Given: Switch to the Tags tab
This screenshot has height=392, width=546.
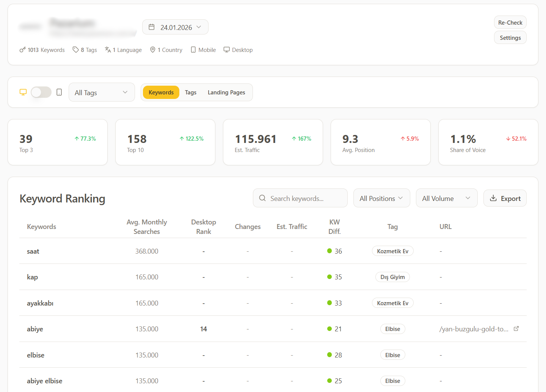Looking at the screenshot, I should 191,93.
